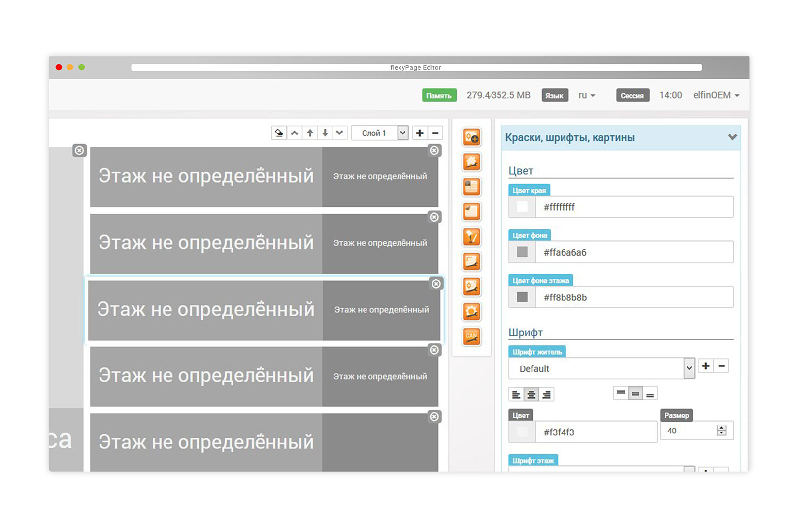Click the blank page icon in the sidebar
798x532 pixels.
point(471,212)
